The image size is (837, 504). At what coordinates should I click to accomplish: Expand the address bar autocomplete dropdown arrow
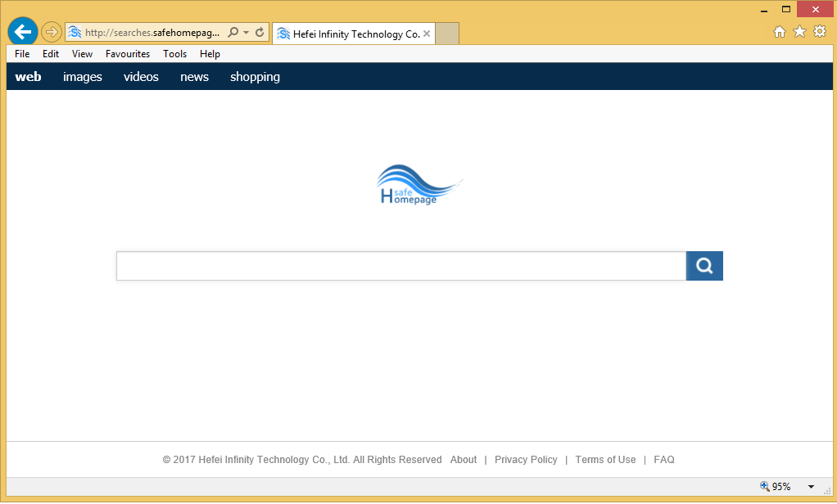(247, 33)
